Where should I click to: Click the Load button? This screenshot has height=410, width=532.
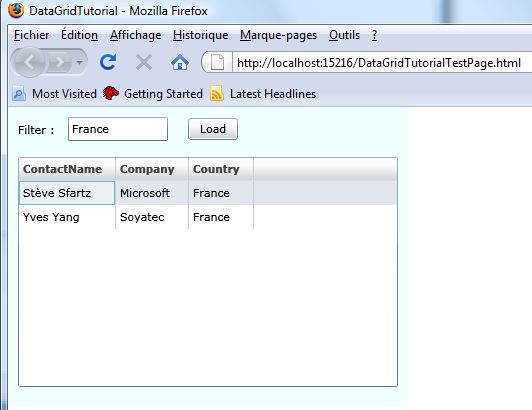point(213,129)
